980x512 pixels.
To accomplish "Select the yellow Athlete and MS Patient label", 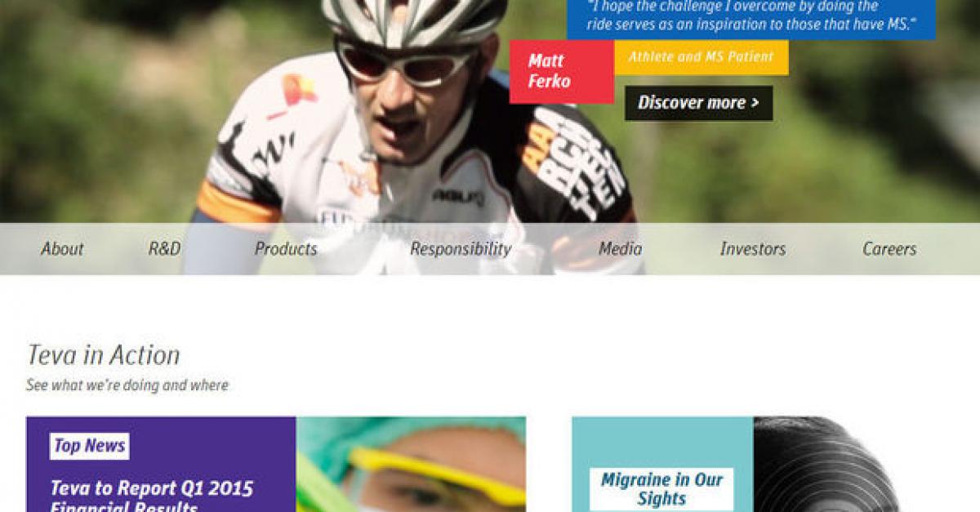I will 701,57.
